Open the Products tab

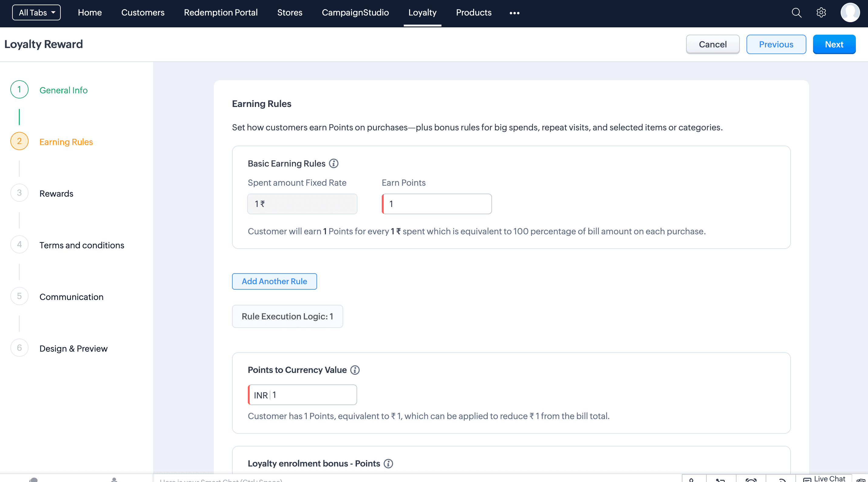pyautogui.click(x=474, y=12)
